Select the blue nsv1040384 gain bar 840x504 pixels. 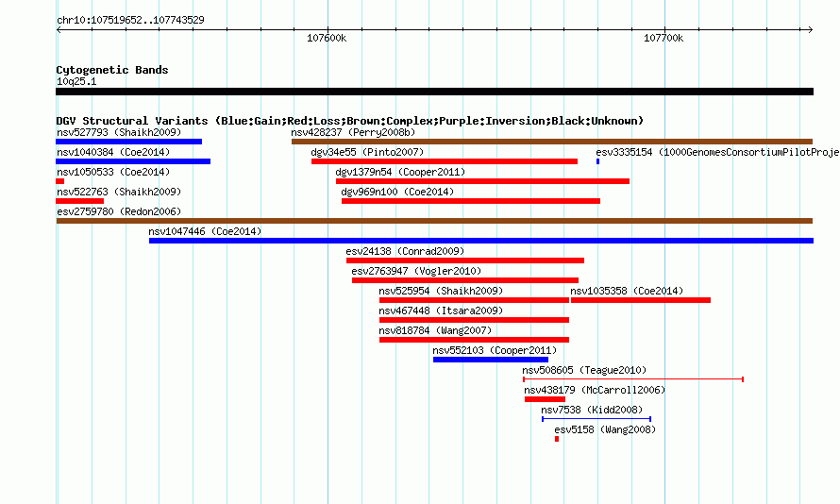click(x=133, y=161)
